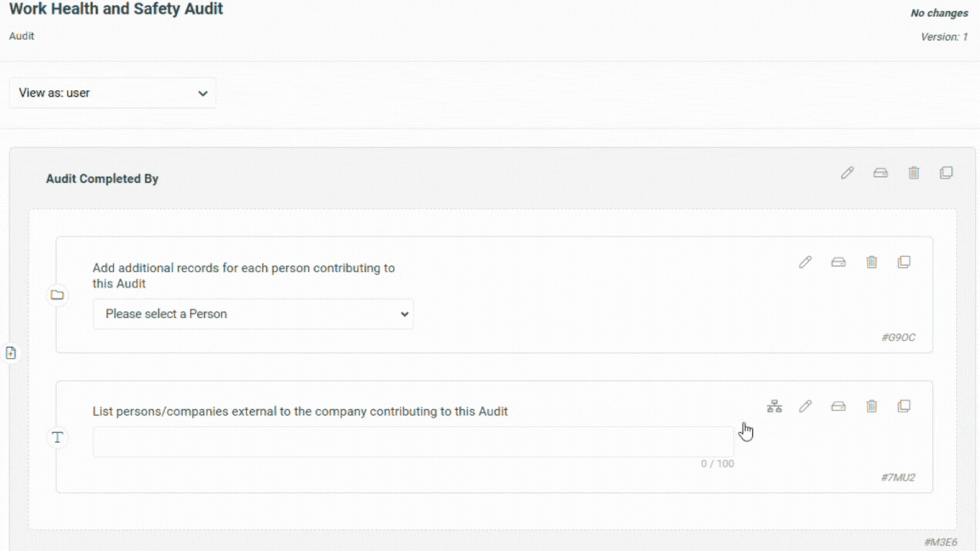Screen dimensions: 980x551
Task: Expand the 'Please select a Person' dropdown
Action: click(x=253, y=314)
